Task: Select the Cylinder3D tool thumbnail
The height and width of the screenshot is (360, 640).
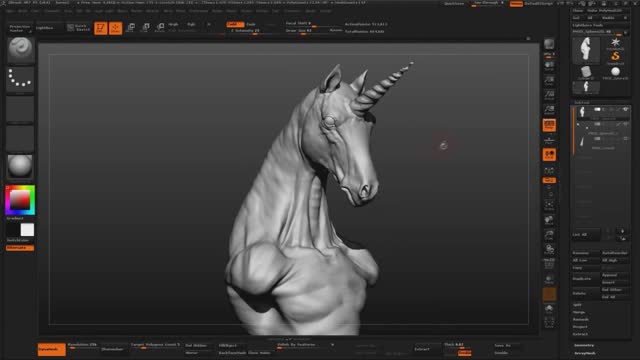Action: click(x=586, y=72)
